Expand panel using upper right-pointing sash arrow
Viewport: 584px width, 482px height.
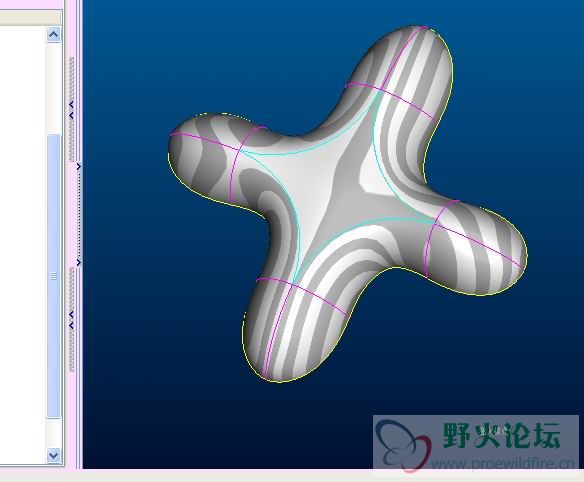79,167
